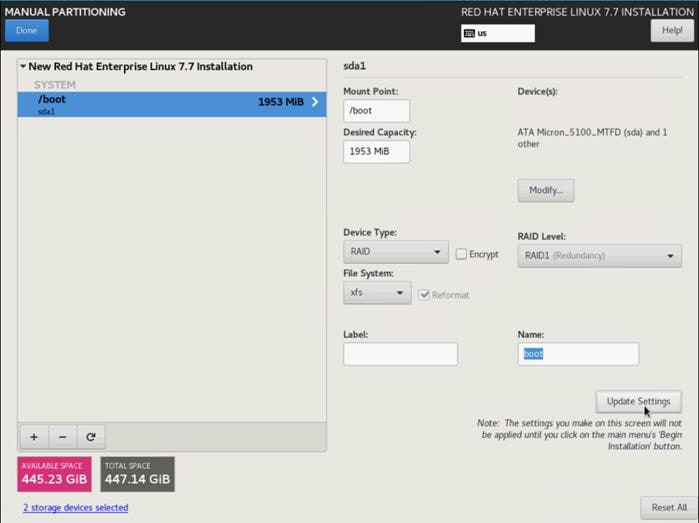Click the Done button
This screenshot has height=523, width=699.
click(x=27, y=30)
